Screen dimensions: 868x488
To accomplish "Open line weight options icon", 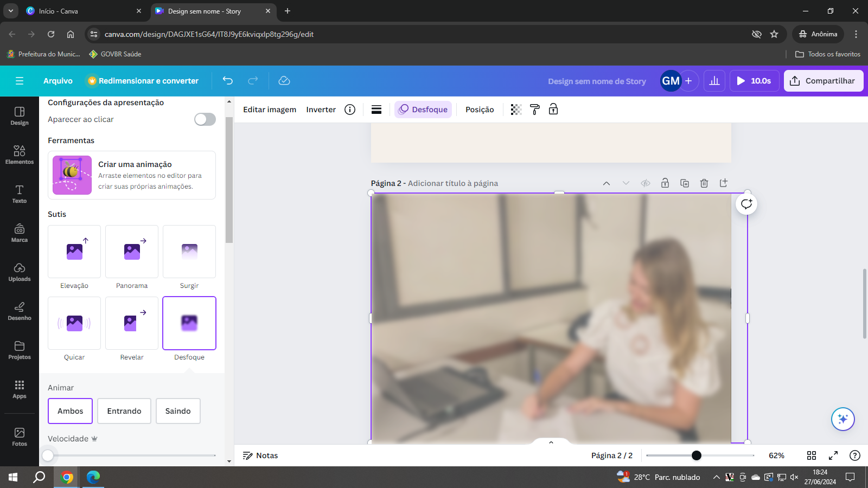I will [x=376, y=110].
